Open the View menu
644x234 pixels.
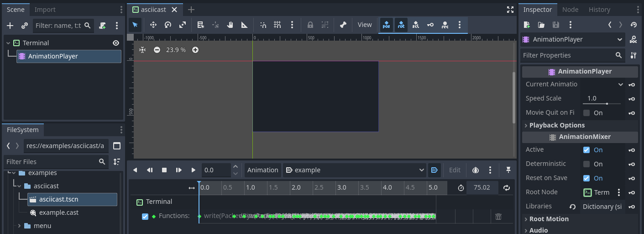(x=365, y=25)
